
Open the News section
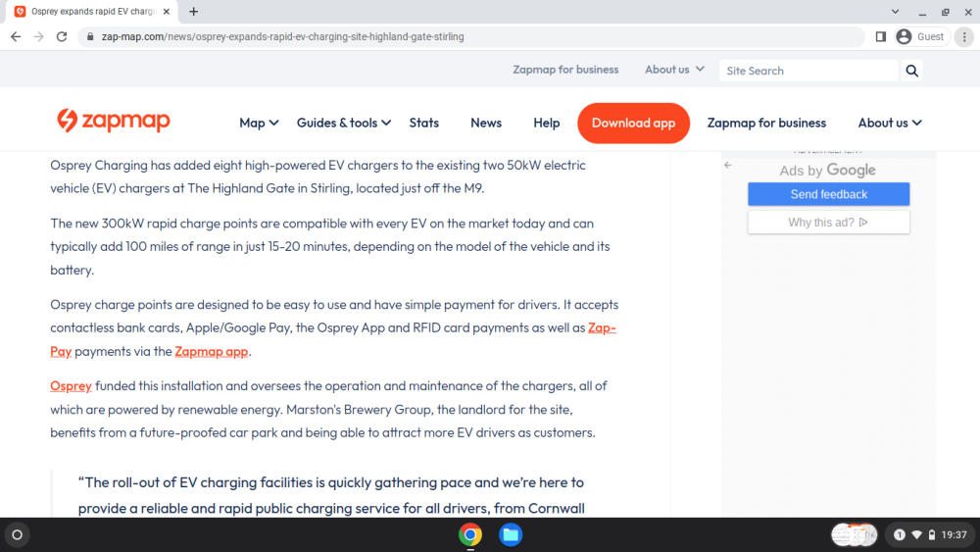tap(486, 124)
